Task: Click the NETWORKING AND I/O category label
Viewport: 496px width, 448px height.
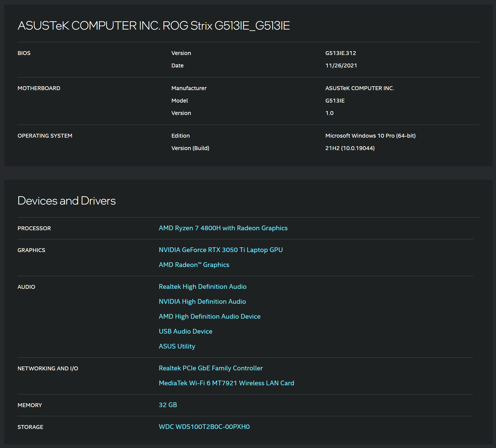Action: pyautogui.click(x=48, y=368)
